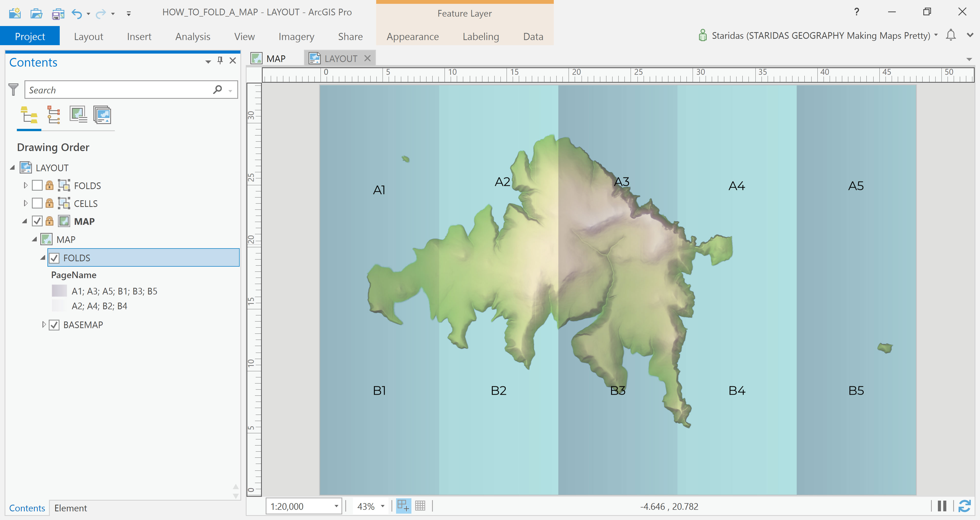
Task: Click symbol swatch for A1; A3; A5 class
Action: pyautogui.click(x=59, y=291)
